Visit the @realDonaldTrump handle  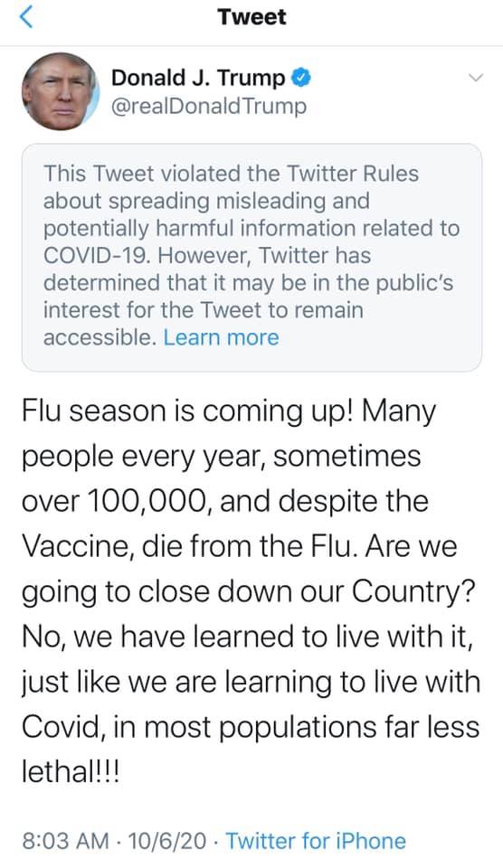[x=209, y=106]
